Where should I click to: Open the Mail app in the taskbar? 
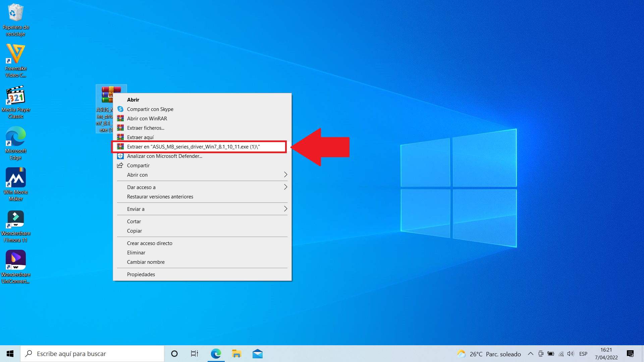(x=257, y=354)
